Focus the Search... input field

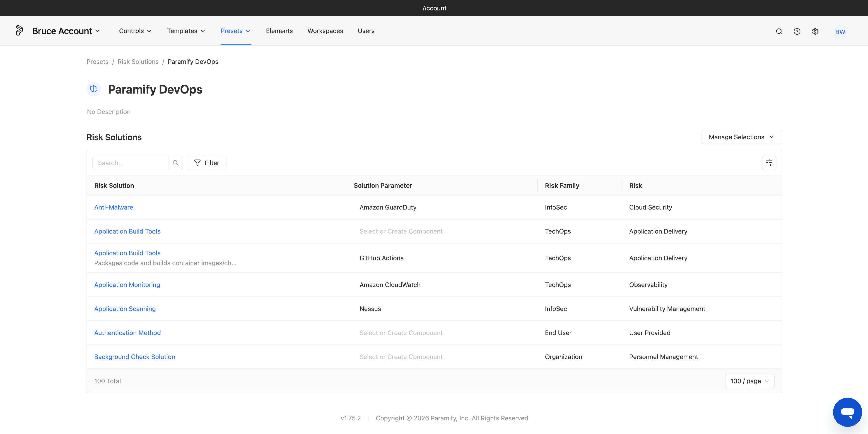[130, 163]
